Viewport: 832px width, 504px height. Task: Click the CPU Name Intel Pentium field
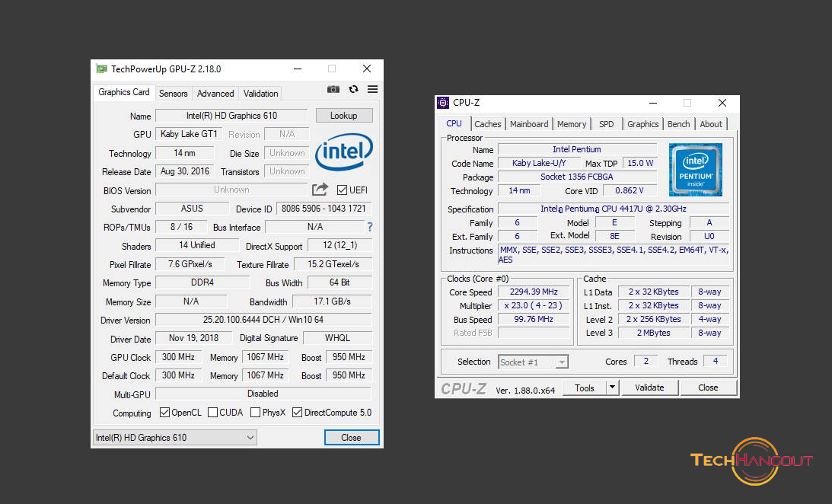tap(577, 150)
